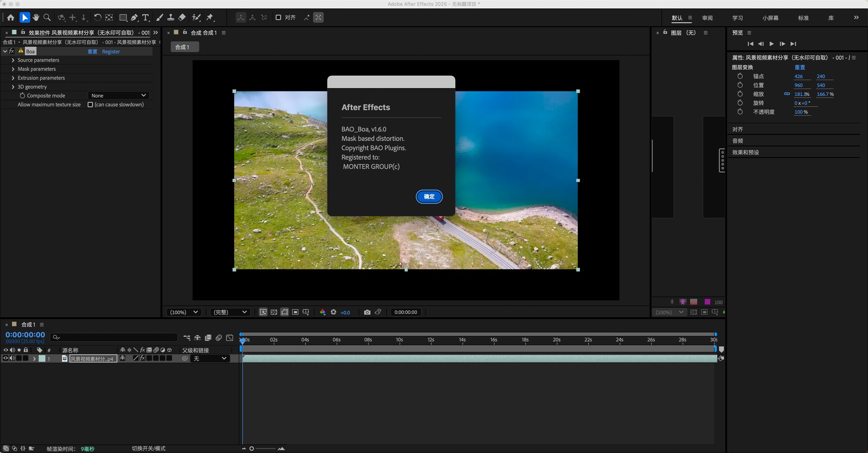Play preview in the 预览 panel
The width and height of the screenshot is (868, 453).
pos(771,44)
